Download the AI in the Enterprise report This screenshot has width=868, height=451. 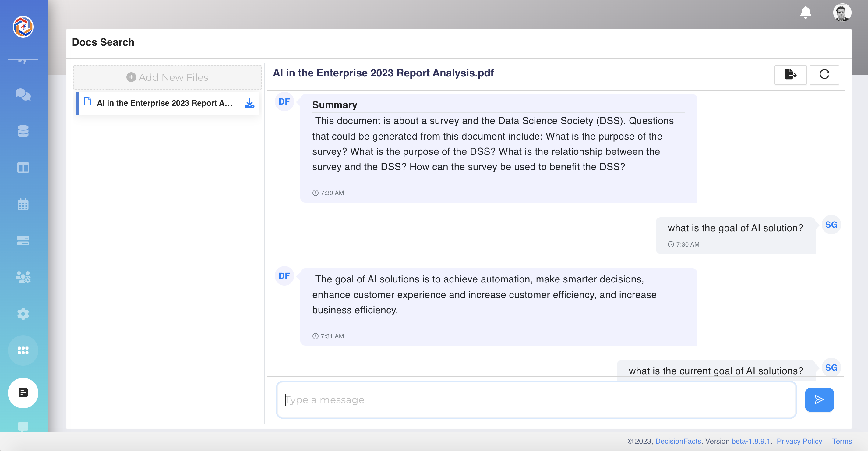click(249, 103)
